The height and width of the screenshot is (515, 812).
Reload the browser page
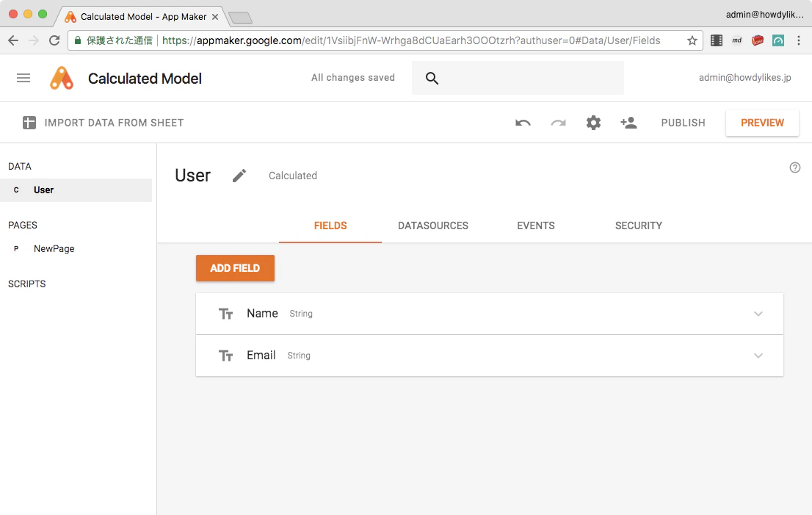point(54,40)
